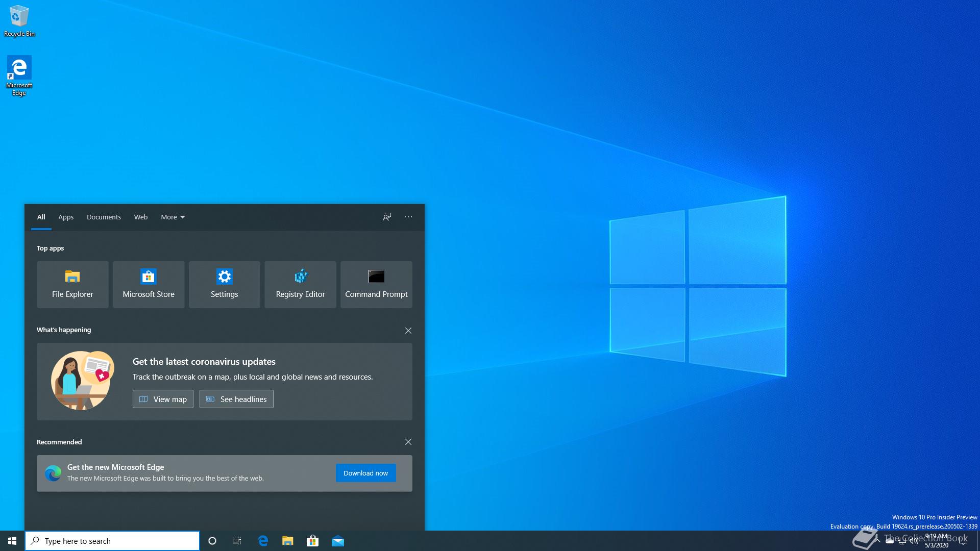Launch Microsoft Store from Top apps
The image size is (980, 551).
click(149, 285)
